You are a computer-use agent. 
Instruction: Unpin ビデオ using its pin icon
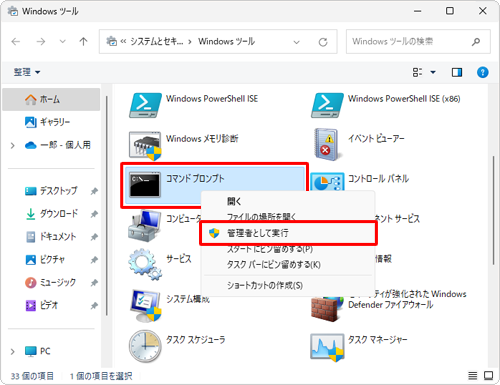pyautogui.click(x=94, y=305)
